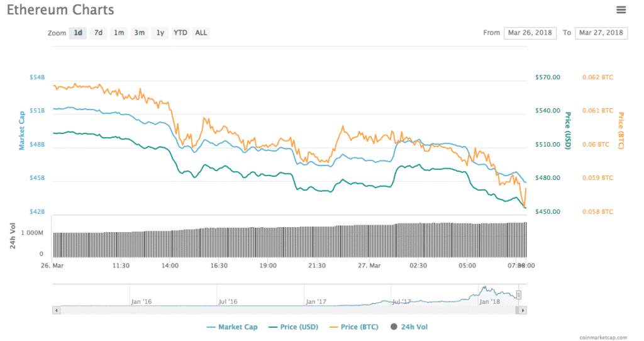
Task: Click the To date field Mar 27, 2018
Action: 601,33
